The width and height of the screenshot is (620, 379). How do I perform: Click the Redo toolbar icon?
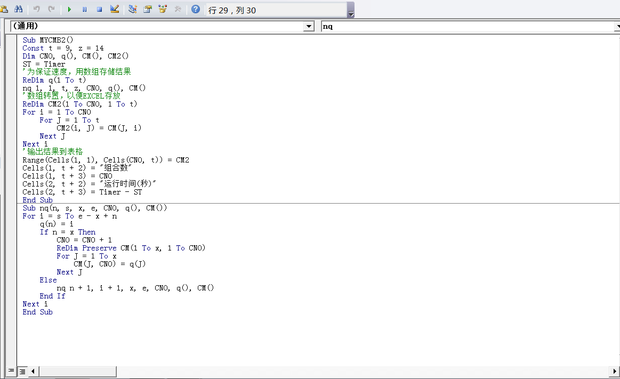51,9
